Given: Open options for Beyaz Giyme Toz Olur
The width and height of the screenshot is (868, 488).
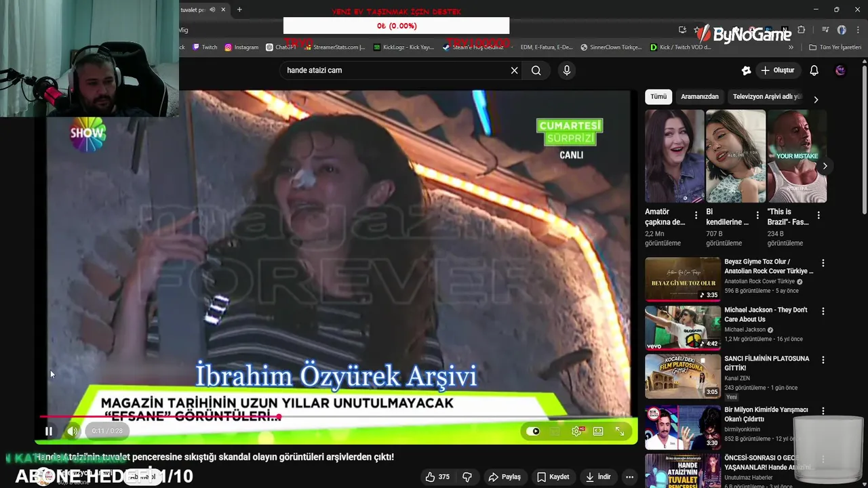Looking at the screenshot, I should point(823,263).
